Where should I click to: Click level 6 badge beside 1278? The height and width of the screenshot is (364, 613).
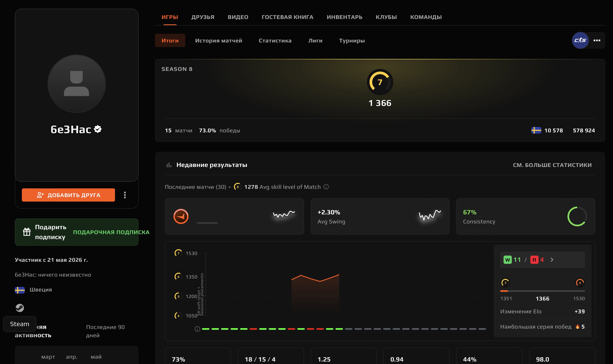click(x=237, y=187)
